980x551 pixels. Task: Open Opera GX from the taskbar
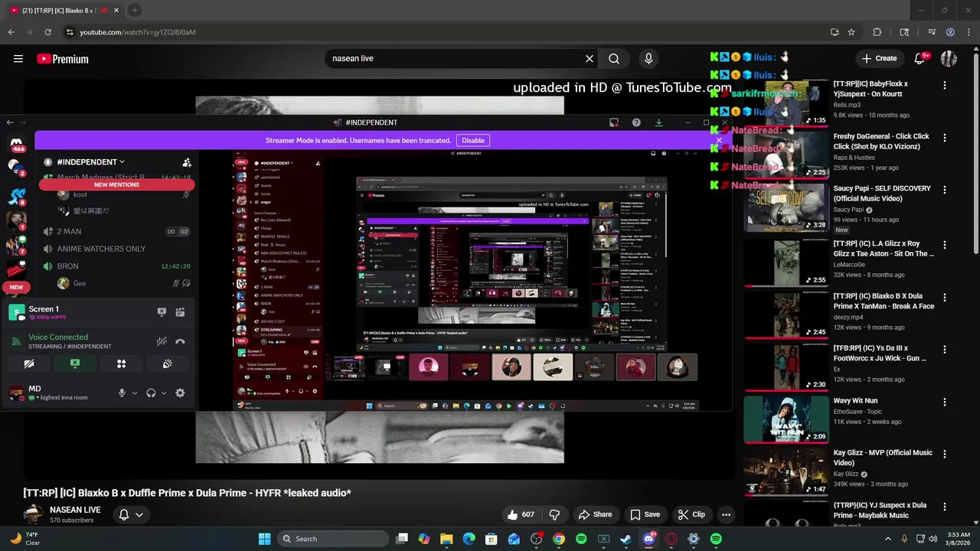point(671,539)
